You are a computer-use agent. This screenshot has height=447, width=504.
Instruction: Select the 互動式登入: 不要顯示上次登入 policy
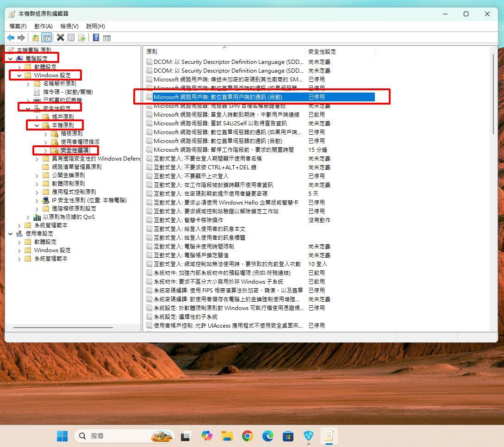point(191,176)
